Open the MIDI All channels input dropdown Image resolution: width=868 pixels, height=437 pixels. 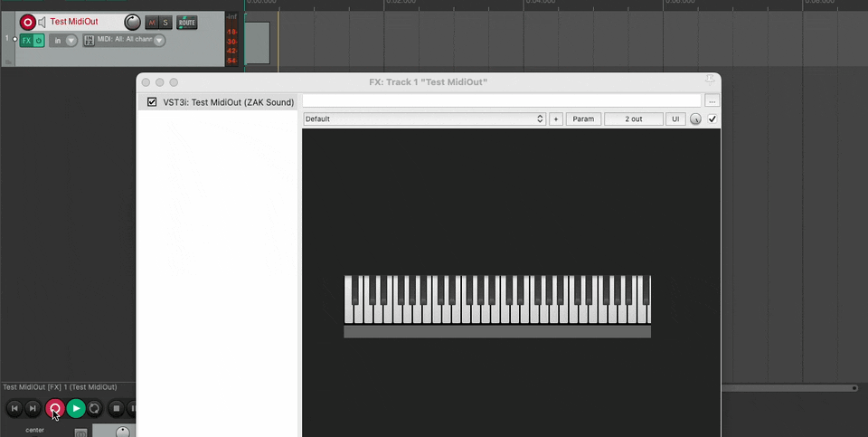[x=130, y=41]
